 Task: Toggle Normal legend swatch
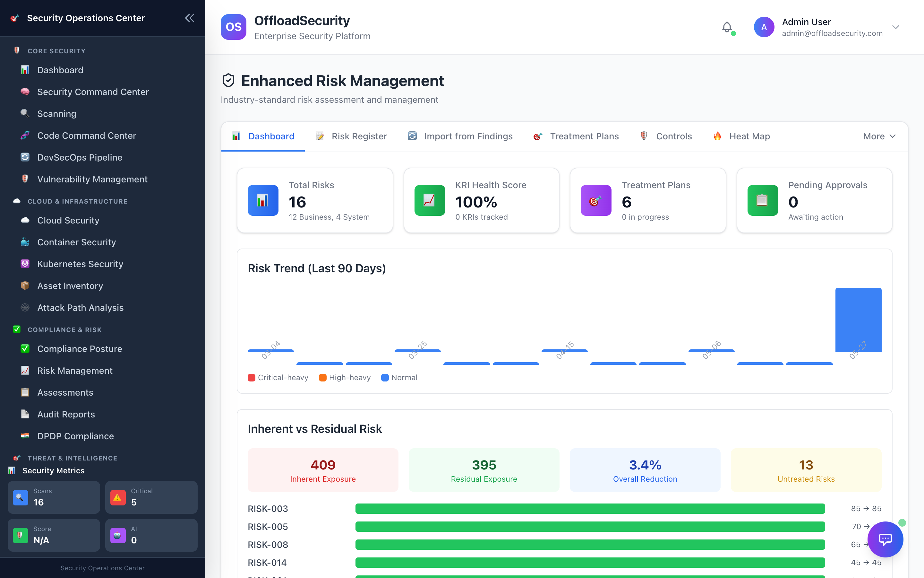(385, 378)
